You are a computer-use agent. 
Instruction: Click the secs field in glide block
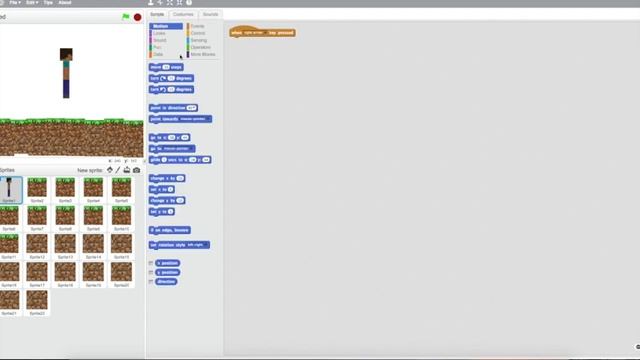(164, 160)
